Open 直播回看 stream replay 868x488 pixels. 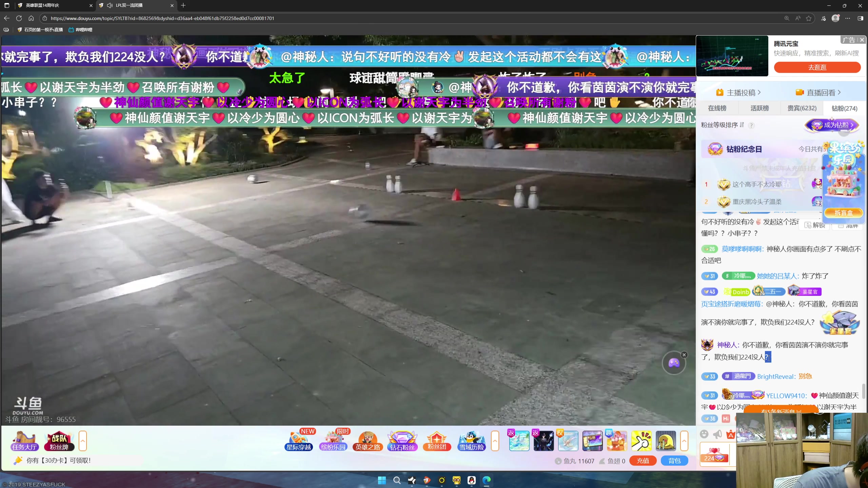click(818, 93)
